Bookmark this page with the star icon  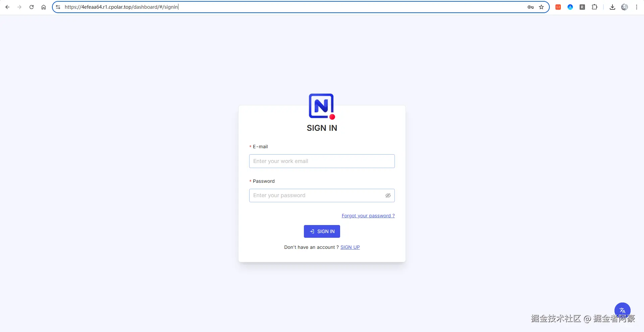(541, 7)
